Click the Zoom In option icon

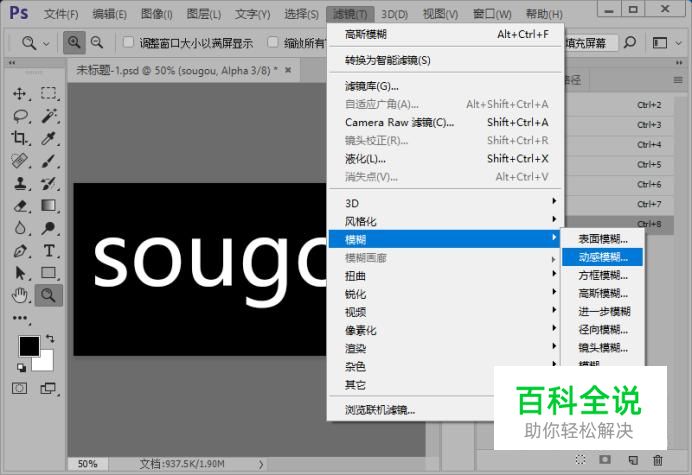click(74, 43)
